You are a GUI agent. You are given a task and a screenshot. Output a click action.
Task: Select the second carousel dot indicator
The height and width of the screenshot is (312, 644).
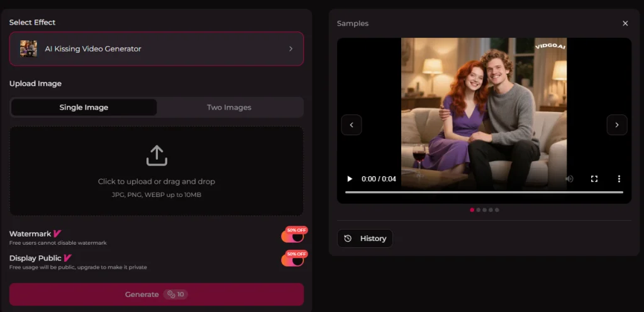[478, 209]
